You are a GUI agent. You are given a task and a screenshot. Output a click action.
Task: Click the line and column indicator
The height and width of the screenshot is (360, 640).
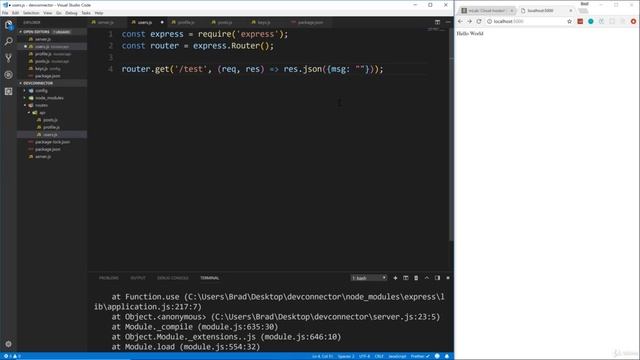click(322, 356)
